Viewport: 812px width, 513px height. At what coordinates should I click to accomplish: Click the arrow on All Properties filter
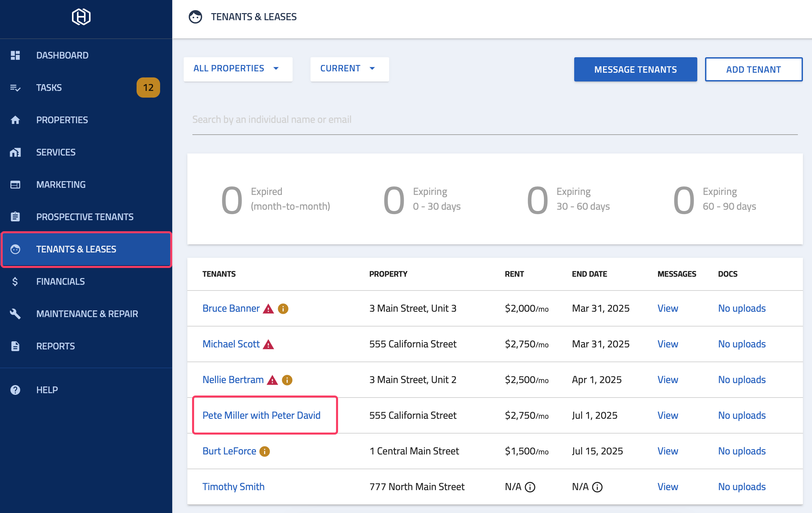click(276, 69)
